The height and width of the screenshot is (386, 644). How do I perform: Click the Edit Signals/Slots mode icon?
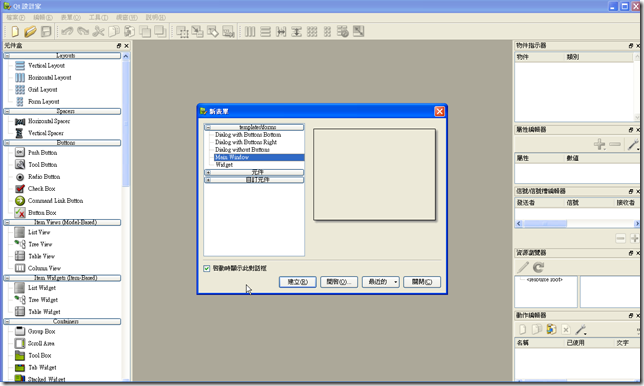pyautogui.click(x=197, y=31)
